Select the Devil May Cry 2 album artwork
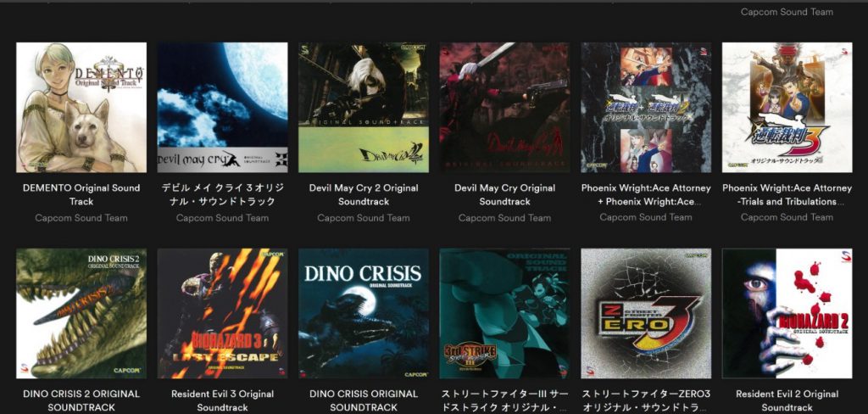This screenshot has width=868, height=414. pos(364,108)
